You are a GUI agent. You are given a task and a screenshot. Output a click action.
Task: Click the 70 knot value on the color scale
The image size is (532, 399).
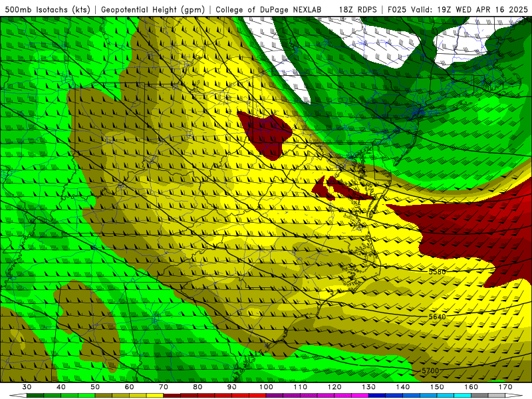pos(164,387)
